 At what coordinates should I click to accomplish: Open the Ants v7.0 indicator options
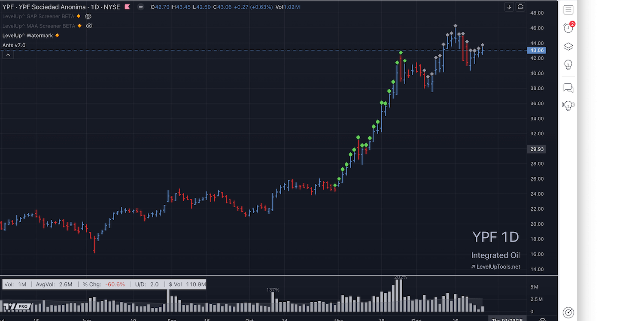tap(14, 45)
